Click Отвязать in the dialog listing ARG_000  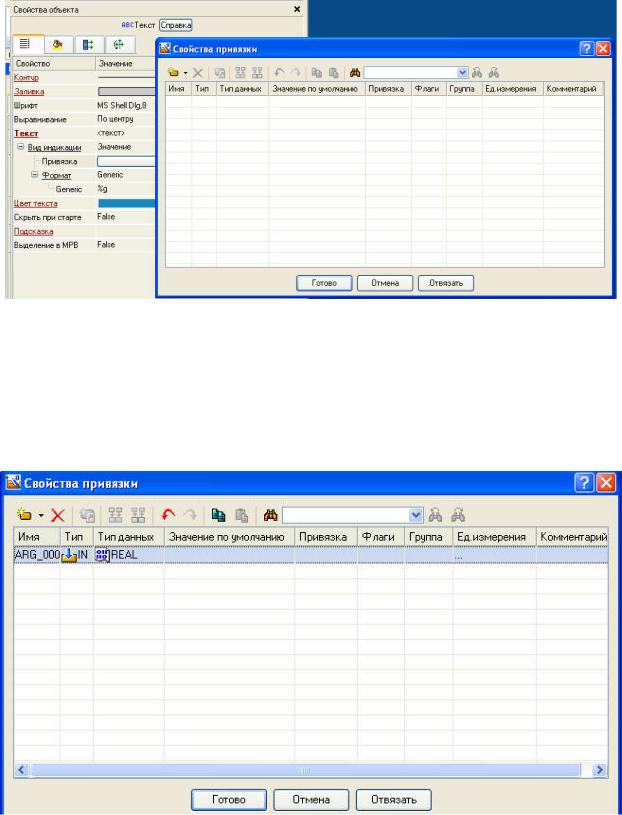(393, 799)
